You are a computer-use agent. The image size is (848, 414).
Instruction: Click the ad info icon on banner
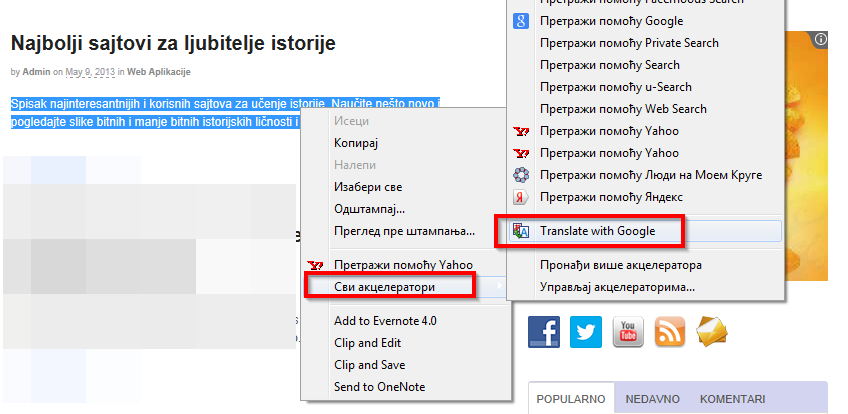[820, 39]
